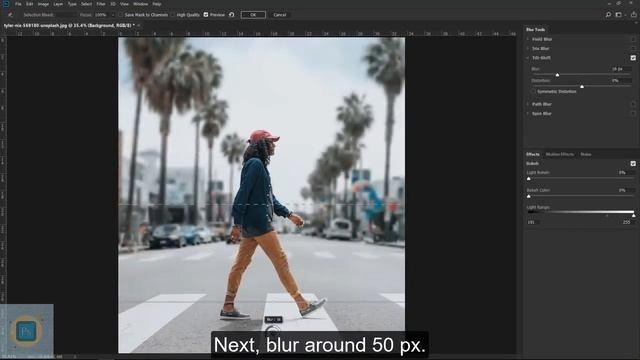
Task: Collapse the Tilt-Shift section
Action: tap(528, 58)
